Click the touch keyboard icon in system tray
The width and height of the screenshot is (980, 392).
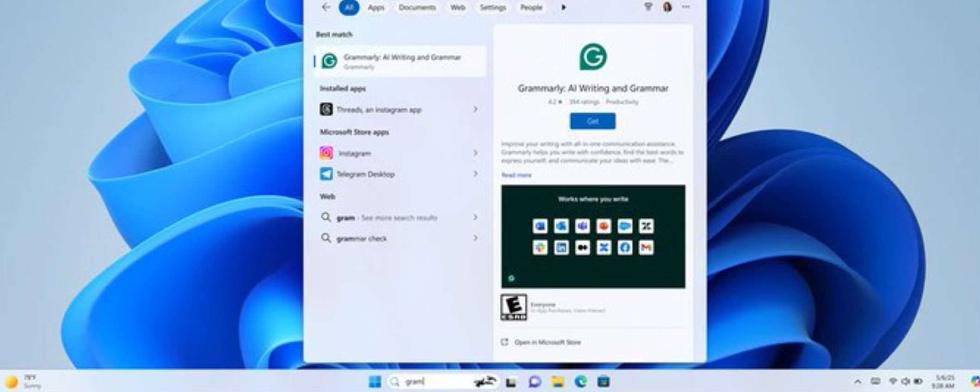[876, 381]
